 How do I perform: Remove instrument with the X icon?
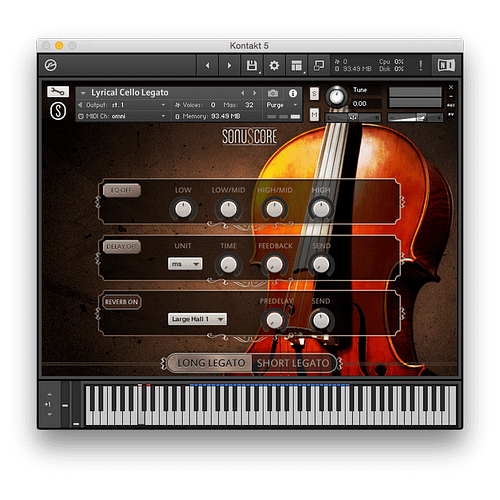pyautogui.click(x=451, y=87)
